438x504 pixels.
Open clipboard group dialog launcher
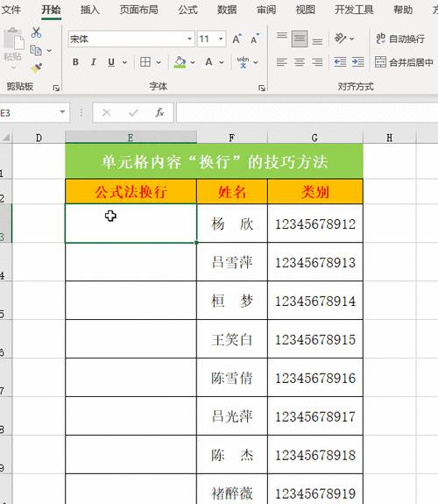(x=56, y=88)
